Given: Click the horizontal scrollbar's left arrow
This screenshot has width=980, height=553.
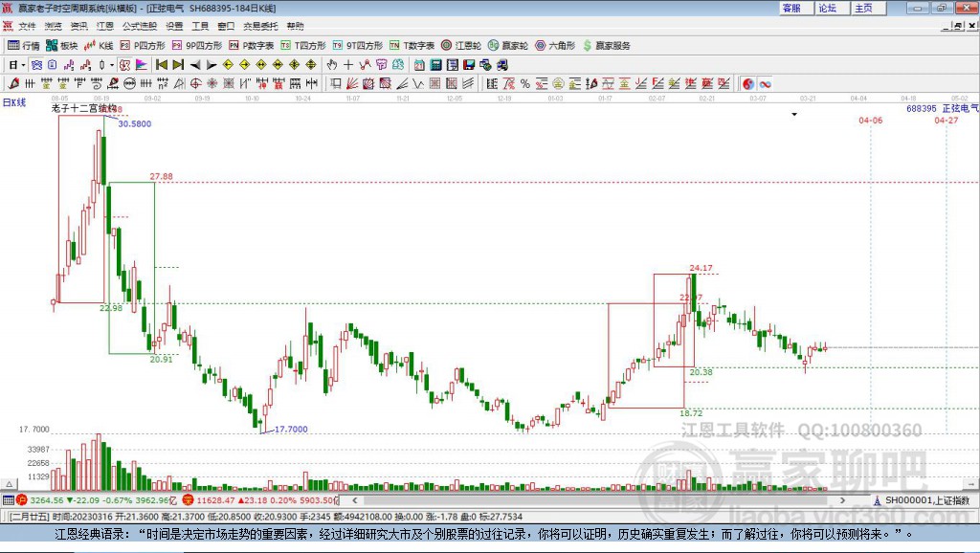Looking at the screenshot, I should pos(355,500).
